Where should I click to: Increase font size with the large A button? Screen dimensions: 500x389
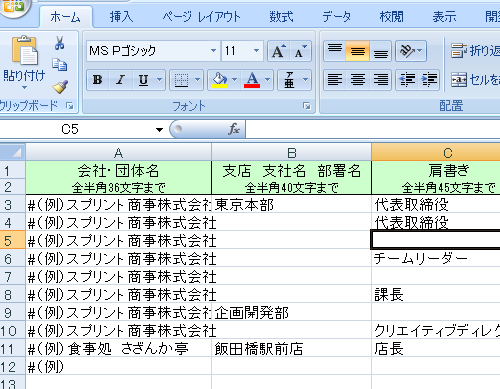(x=279, y=51)
